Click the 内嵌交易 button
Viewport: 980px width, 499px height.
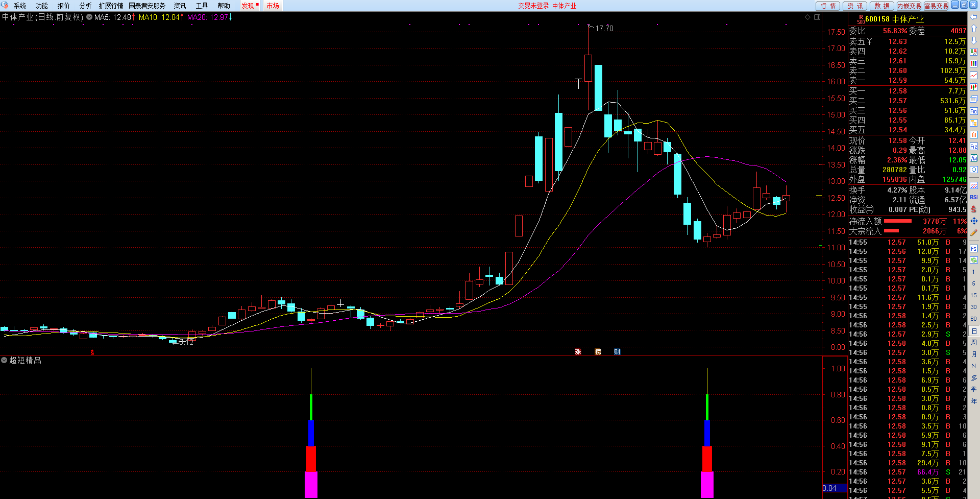point(909,6)
